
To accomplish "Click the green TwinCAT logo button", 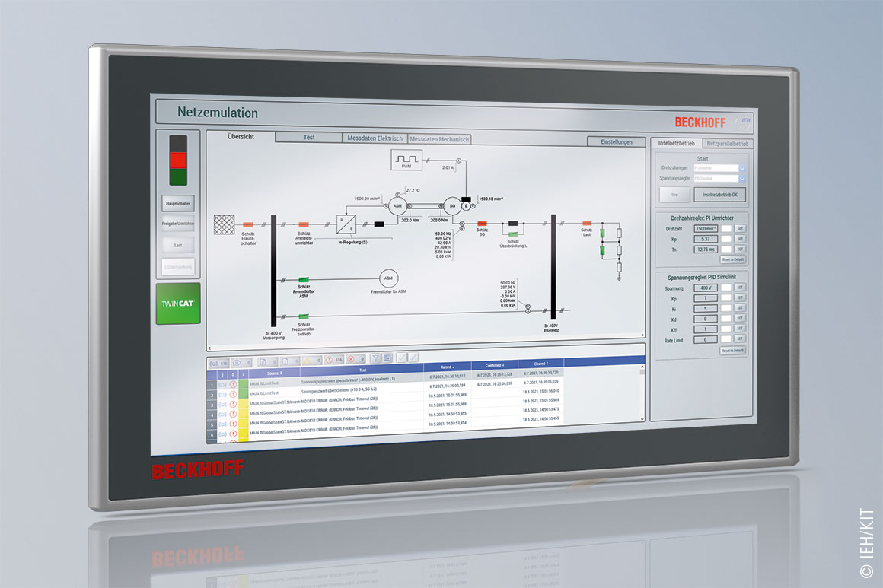I will click(x=179, y=303).
